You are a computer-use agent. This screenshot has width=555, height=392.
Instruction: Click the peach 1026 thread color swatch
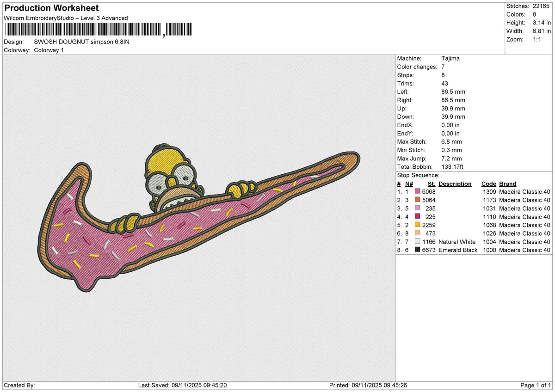tap(418, 233)
